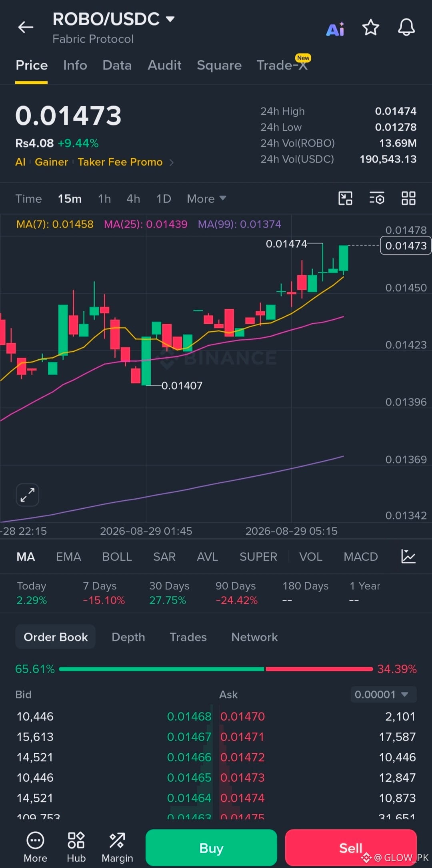Select 1D timeframe
The width and height of the screenshot is (432, 868).
164,199
